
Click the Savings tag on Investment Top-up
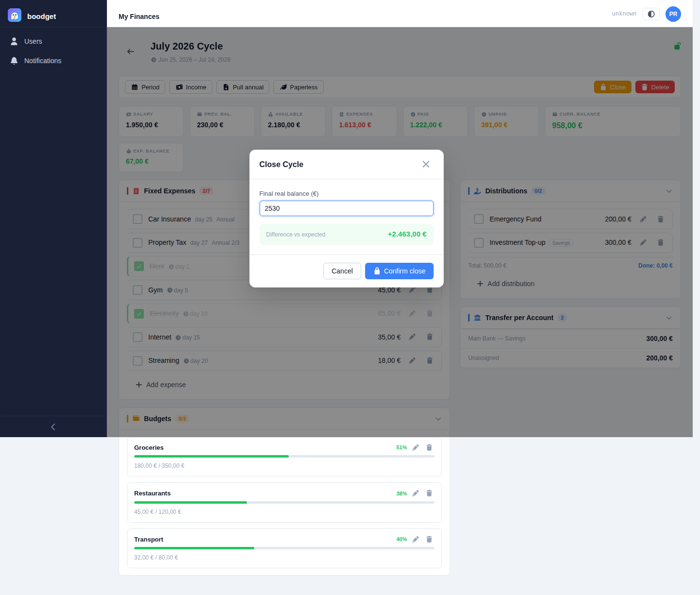click(561, 243)
